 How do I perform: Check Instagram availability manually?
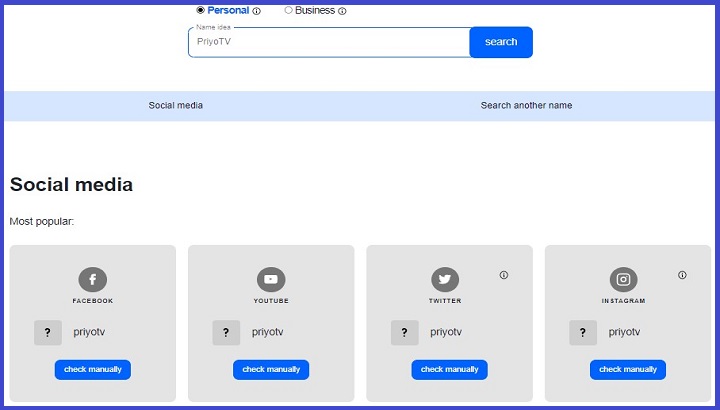(627, 369)
